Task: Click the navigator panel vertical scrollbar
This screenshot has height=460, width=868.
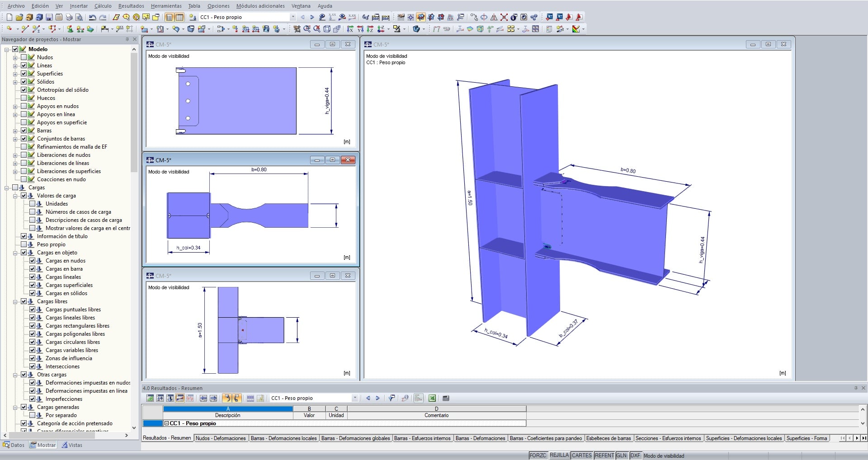Action: point(134,113)
